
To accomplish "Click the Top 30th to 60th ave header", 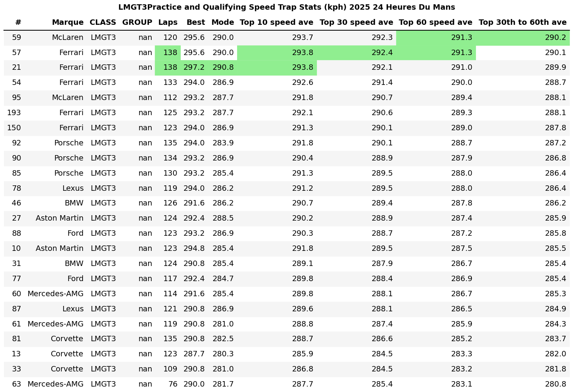I will [522, 22].
